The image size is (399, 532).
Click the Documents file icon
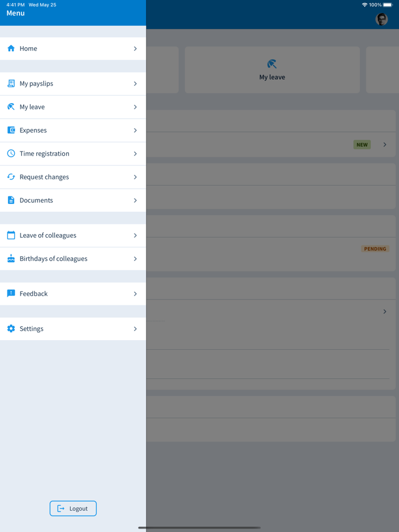pyautogui.click(x=11, y=200)
